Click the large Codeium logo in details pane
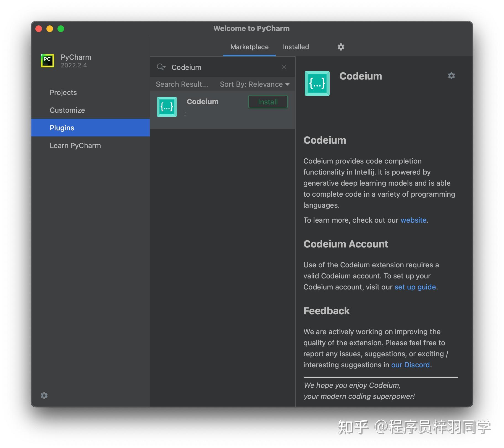Screen dimensions: 504x448 point(317,83)
